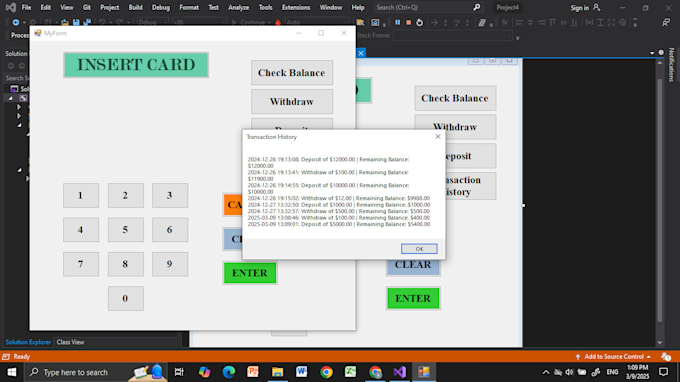680x382 pixels.
Task: Open the Analyze menu
Action: pyautogui.click(x=239, y=7)
